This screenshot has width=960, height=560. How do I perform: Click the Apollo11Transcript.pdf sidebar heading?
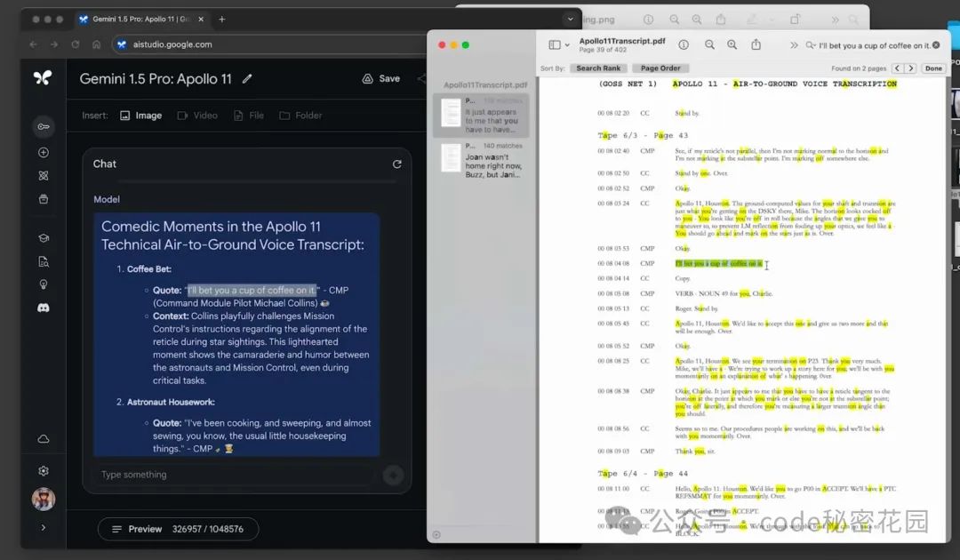[x=485, y=84]
